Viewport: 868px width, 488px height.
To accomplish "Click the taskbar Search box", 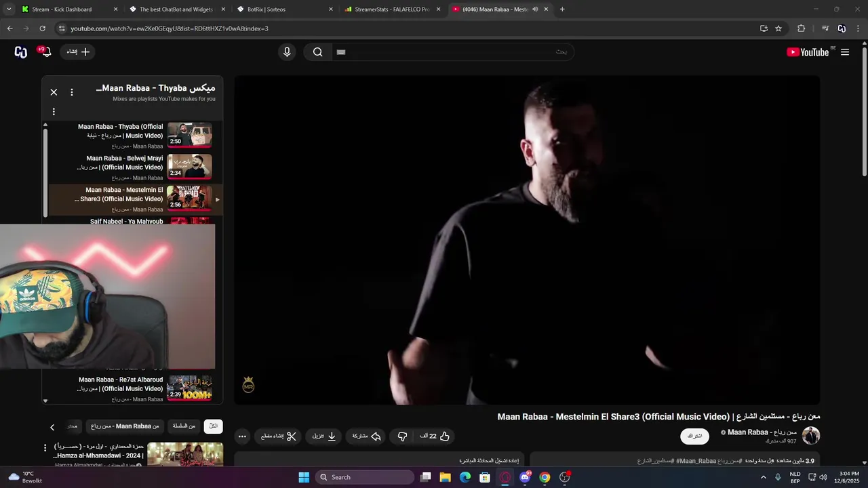I will pos(366,477).
